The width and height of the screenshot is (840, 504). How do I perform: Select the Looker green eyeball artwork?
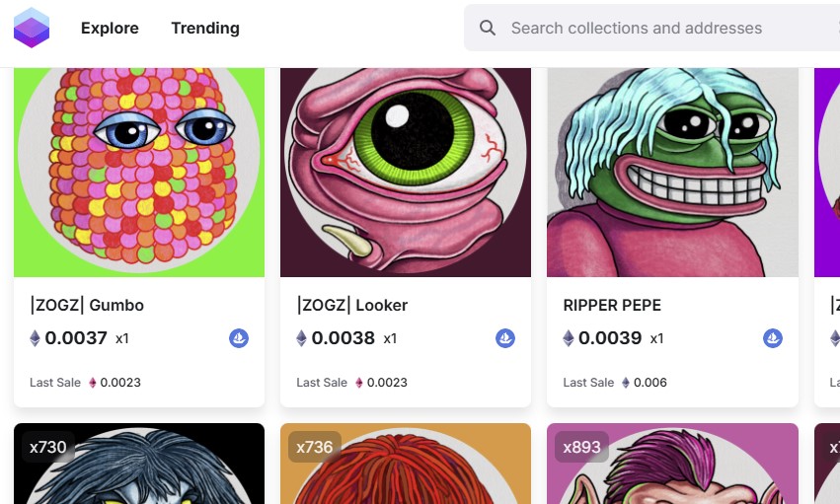point(406,173)
